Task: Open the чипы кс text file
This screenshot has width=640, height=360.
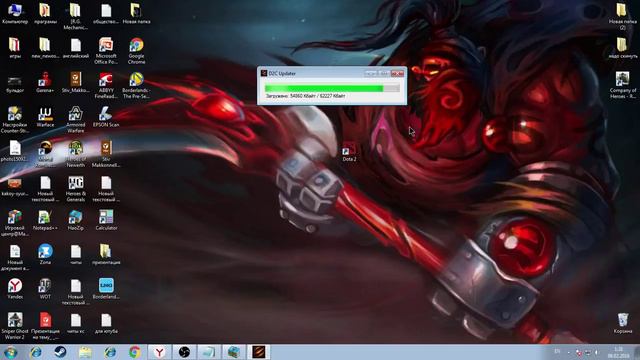Action: (76, 323)
